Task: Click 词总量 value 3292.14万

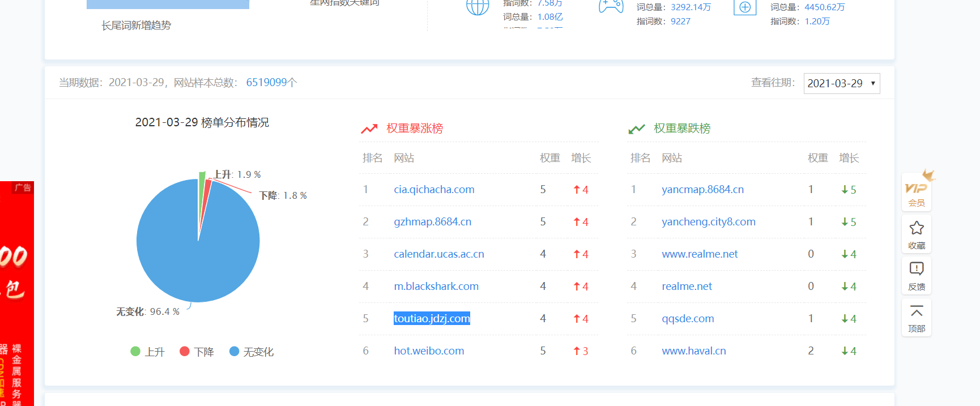Action: click(691, 7)
